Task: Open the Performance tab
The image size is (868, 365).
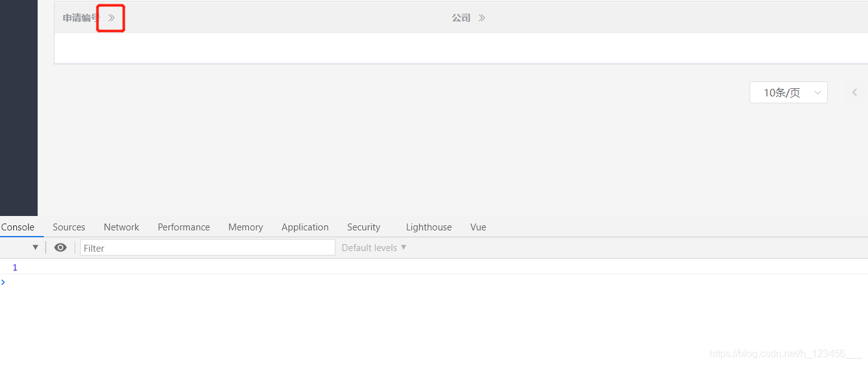Action: click(184, 227)
